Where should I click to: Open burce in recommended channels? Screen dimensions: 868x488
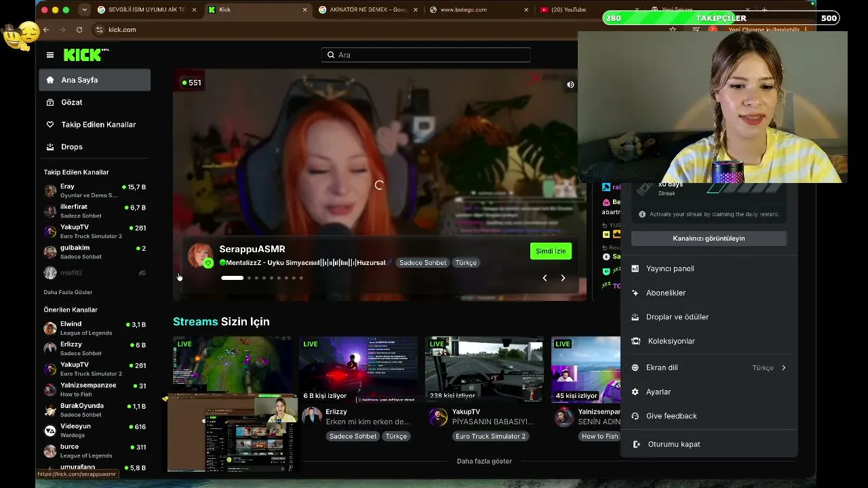pos(95,451)
